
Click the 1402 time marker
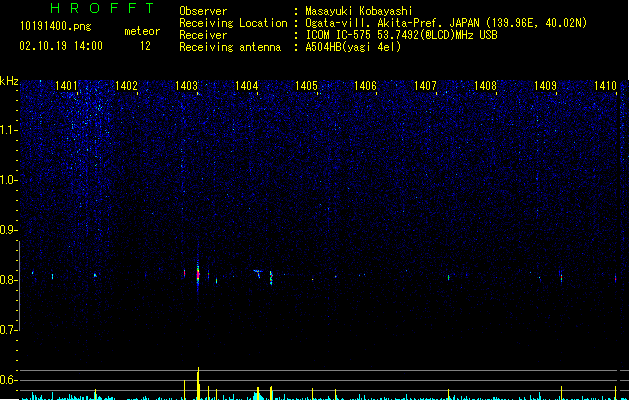(126, 85)
